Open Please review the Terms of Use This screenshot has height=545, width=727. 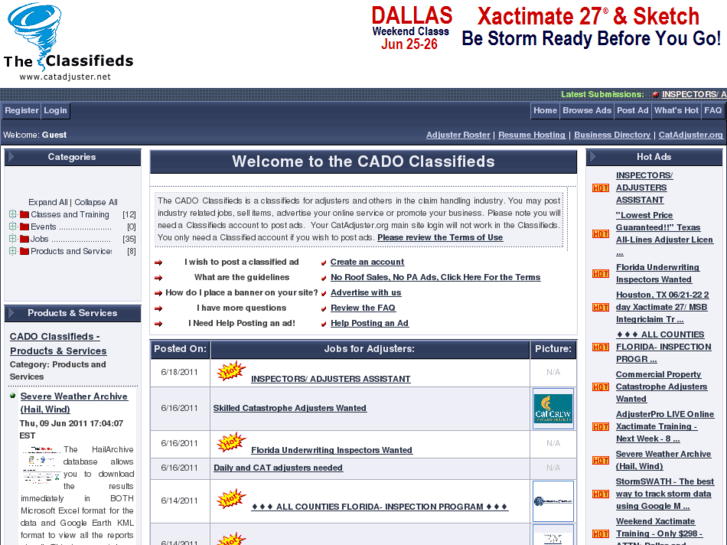440,237
